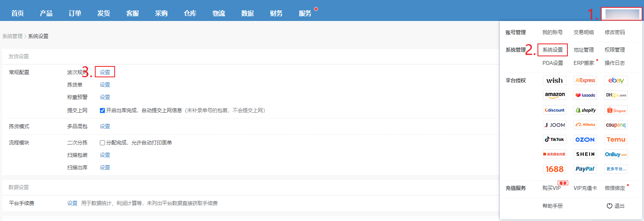Viewport: 644px width, 221px height.
Task: Click 设置 link for 扫描包装
Action: tap(105, 155)
